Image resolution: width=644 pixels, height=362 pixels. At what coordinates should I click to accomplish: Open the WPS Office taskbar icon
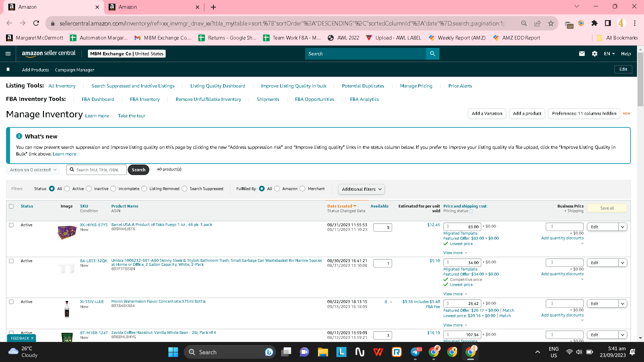click(x=378, y=352)
